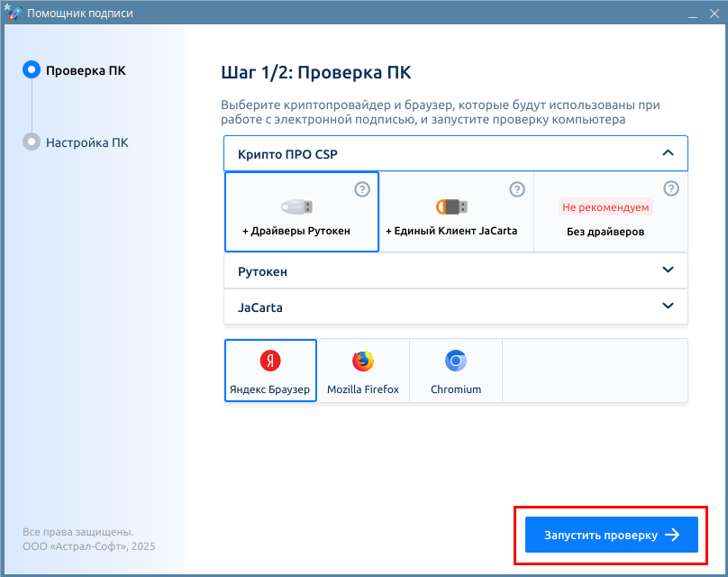Viewport: 728px width, 577px height.
Task: Choose the Драйверы Рутокен driver option
Action: click(302, 212)
